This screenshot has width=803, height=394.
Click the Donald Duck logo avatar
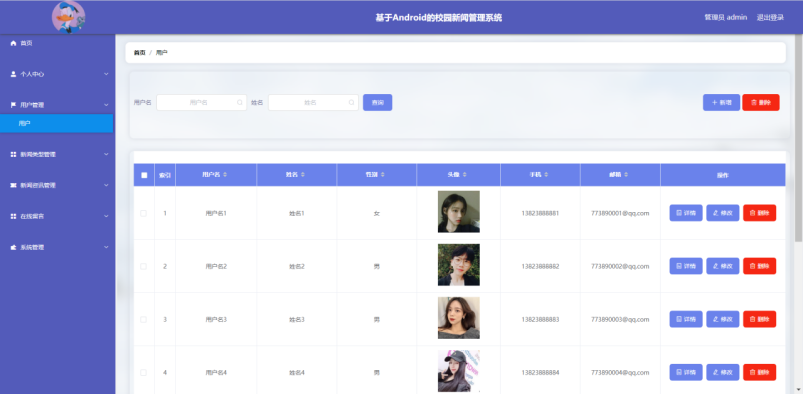[x=69, y=17]
